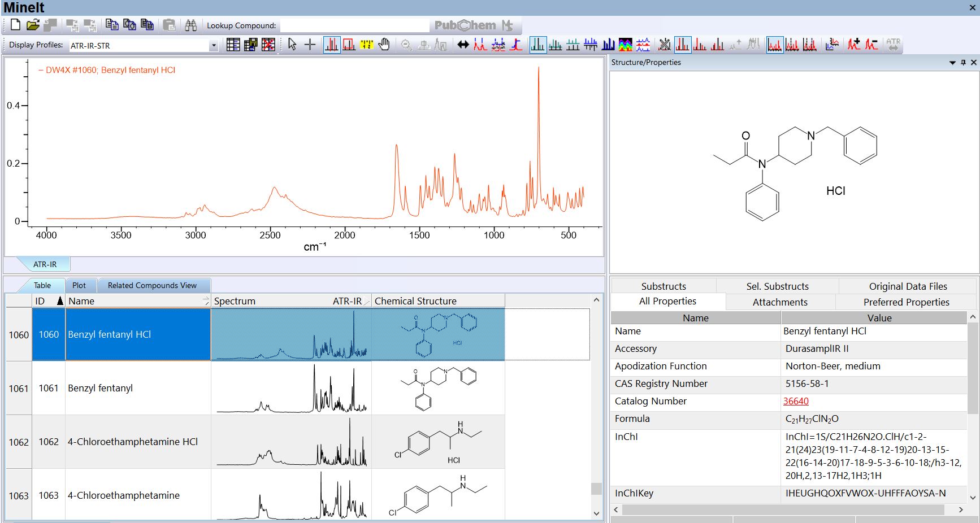Click the binoculars search icon
Viewport: 980px width, 523px height.
[x=191, y=25]
